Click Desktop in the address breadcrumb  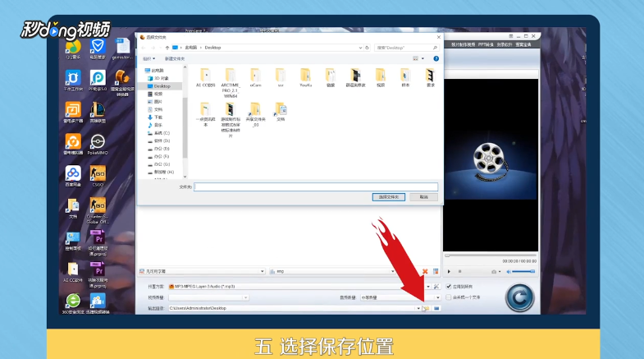[212, 48]
